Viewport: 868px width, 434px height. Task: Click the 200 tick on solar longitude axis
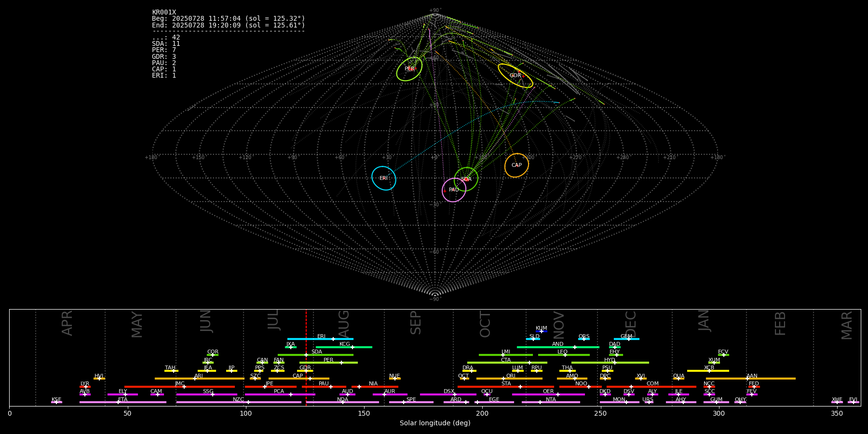pyautogui.click(x=482, y=413)
